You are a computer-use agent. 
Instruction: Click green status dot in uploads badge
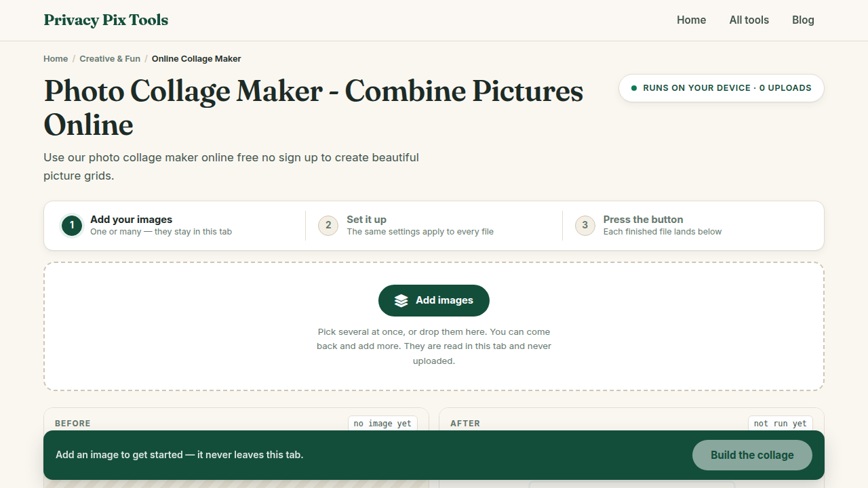(634, 88)
